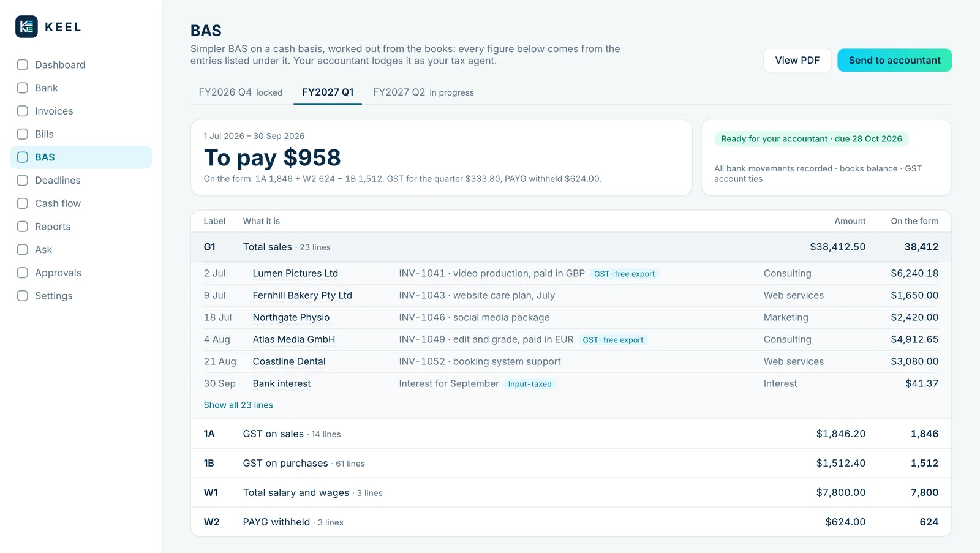Click the Keel logo icon
Screen dimensions: 980x553
[26, 27]
